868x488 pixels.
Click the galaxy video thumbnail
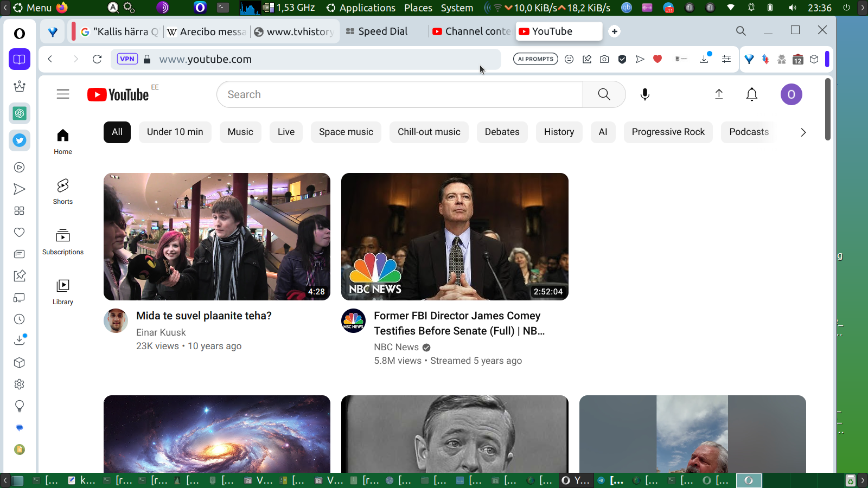(x=217, y=434)
